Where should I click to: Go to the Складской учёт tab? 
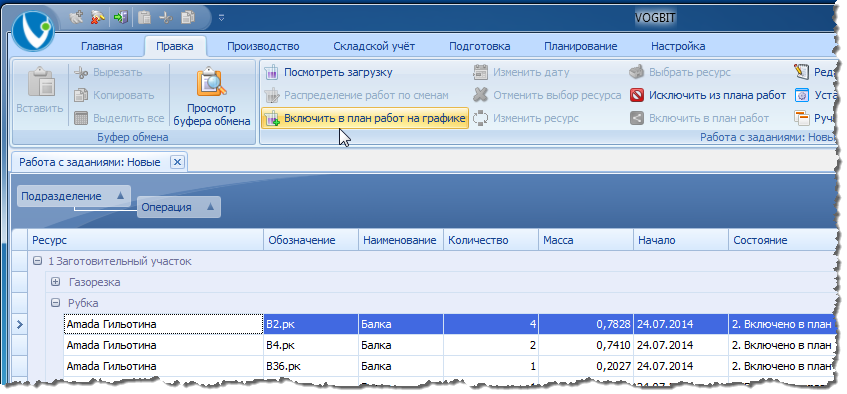coord(374,46)
